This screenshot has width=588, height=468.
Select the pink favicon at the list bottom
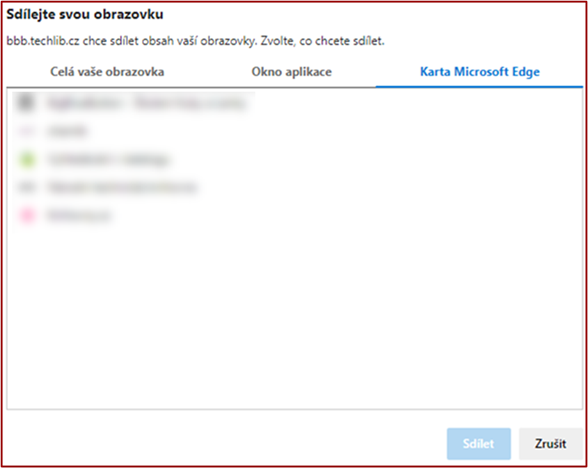[x=27, y=215]
